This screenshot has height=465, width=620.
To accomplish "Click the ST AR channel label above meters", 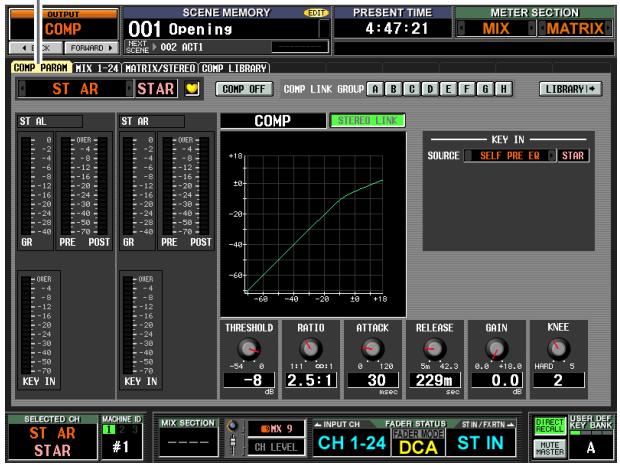I will [x=151, y=121].
